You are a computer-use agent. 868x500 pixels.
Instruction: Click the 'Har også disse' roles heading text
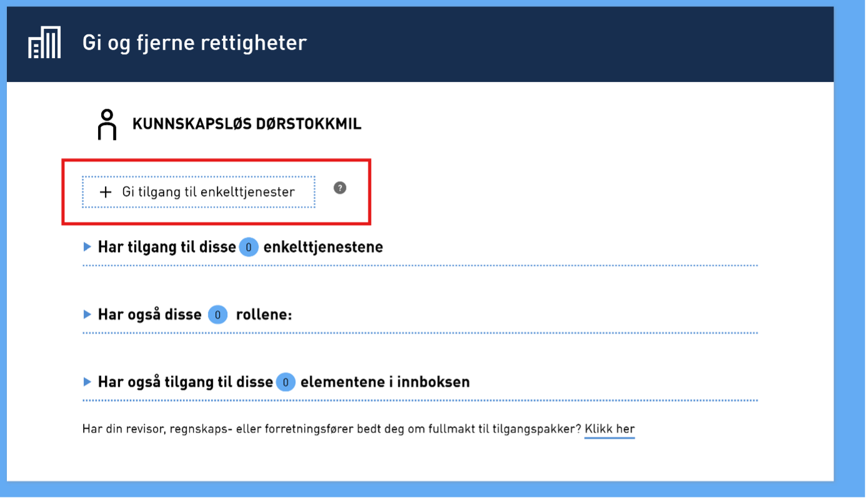pos(150,315)
